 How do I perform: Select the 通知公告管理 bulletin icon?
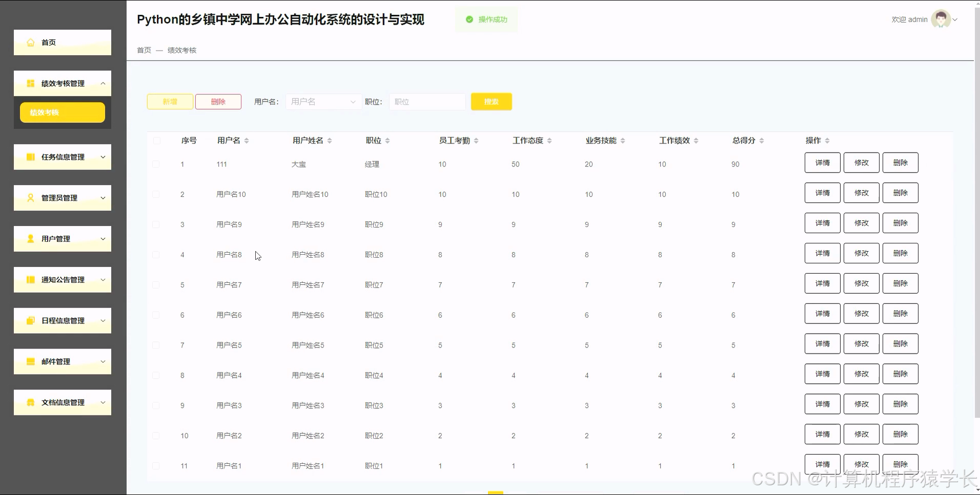[x=31, y=279]
